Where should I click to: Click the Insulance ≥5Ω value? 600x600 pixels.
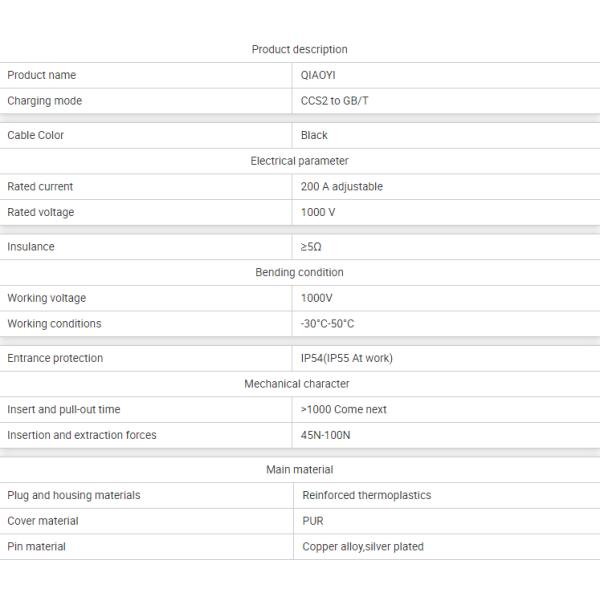click(311, 247)
